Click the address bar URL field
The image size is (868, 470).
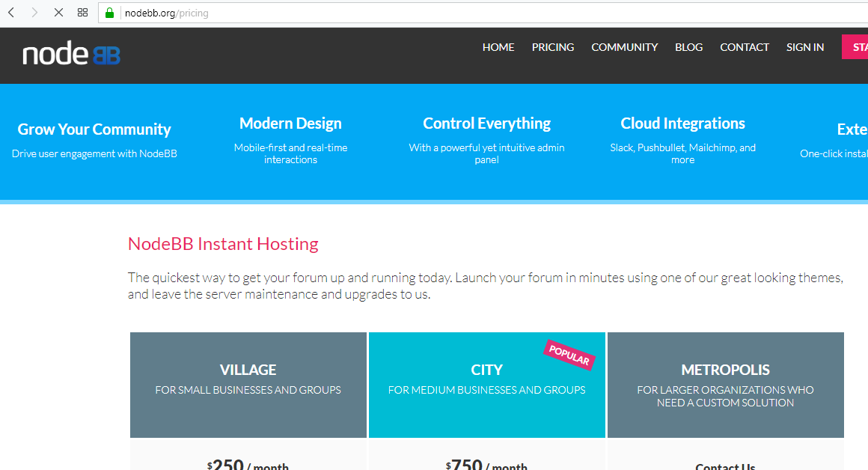pyautogui.click(x=449, y=13)
